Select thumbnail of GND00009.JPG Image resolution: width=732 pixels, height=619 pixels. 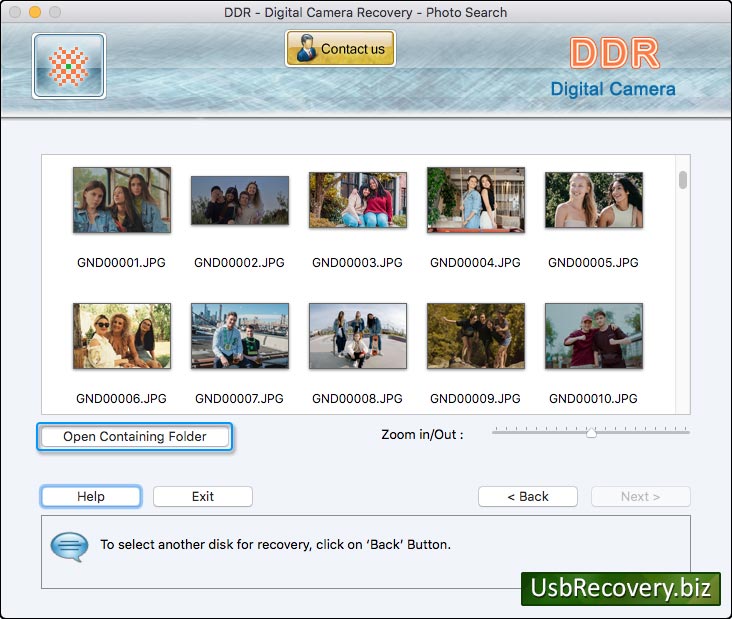[x=476, y=336]
